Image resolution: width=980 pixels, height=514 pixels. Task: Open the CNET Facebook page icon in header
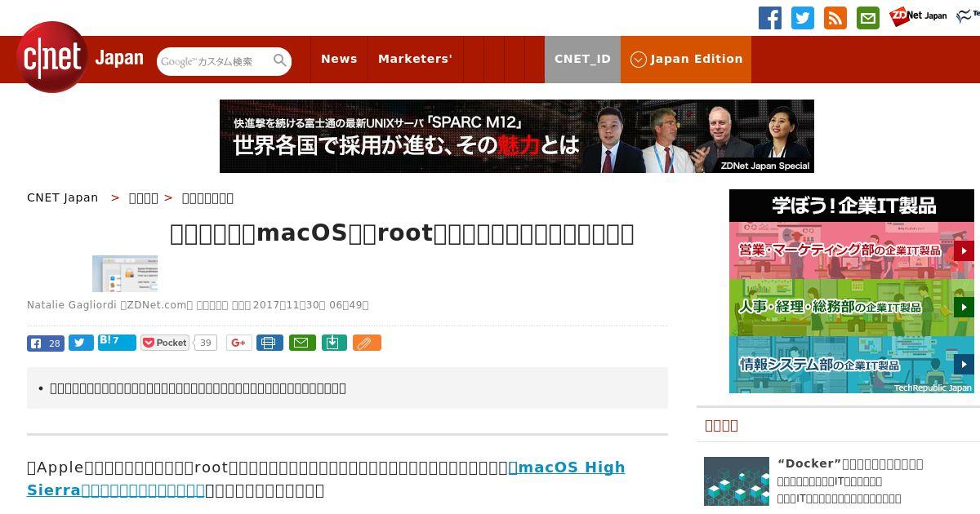(x=770, y=18)
